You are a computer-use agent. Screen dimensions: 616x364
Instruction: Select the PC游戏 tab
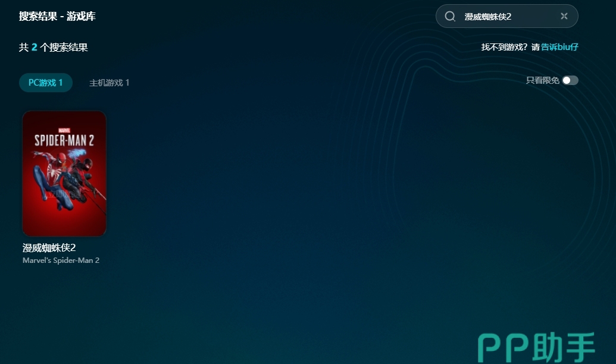[45, 83]
